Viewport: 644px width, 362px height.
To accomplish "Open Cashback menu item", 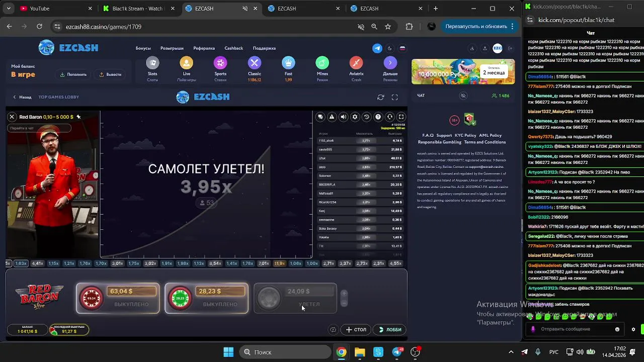I will (233, 48).
